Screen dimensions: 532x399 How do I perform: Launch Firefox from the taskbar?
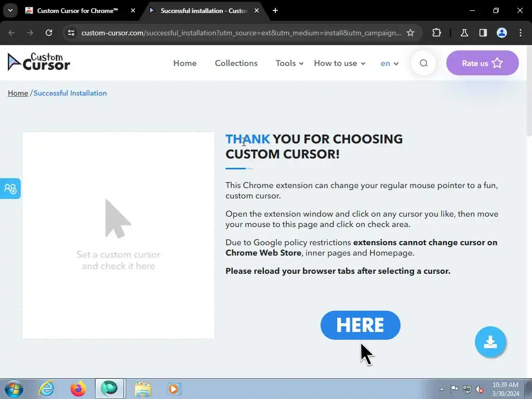click(x=78, y=389)
